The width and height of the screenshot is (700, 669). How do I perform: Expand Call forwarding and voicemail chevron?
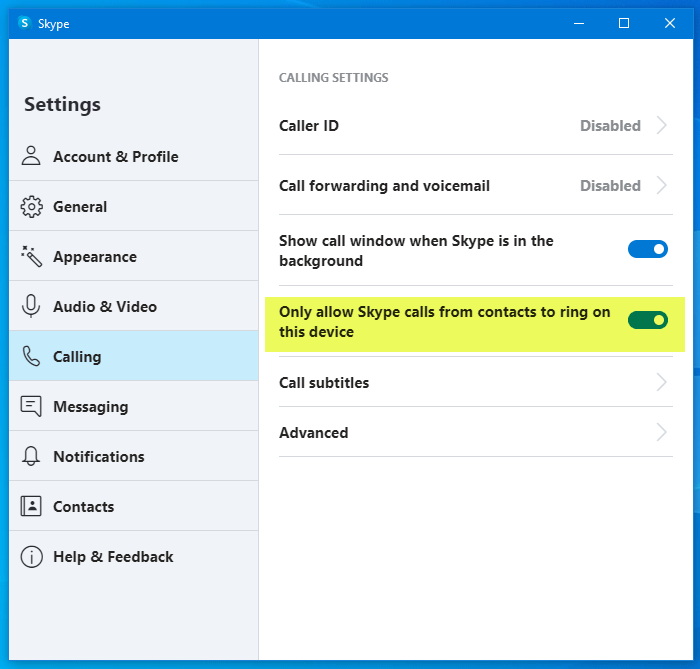pyautogui.click(x=662, y=185)
